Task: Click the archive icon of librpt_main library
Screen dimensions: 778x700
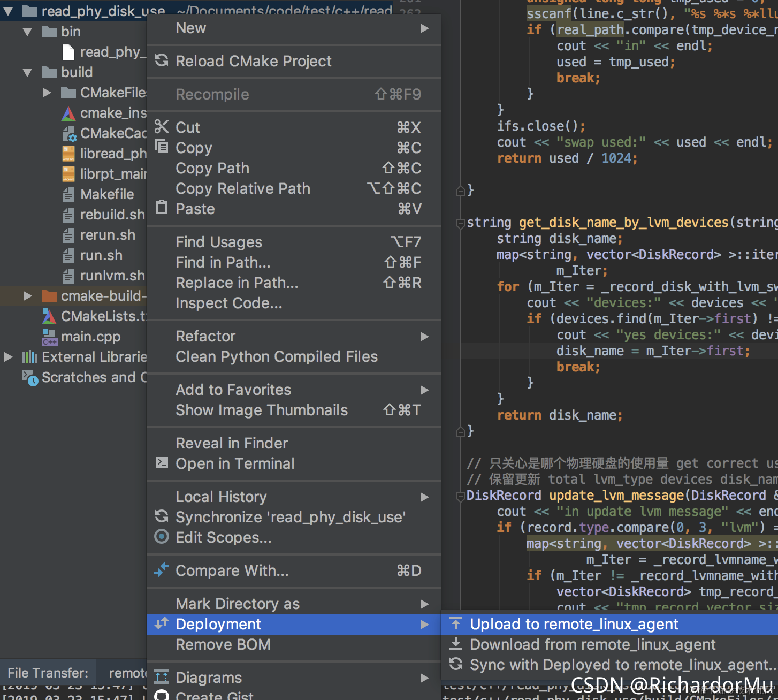Action: pyautogui.click(x=68, y=174)
